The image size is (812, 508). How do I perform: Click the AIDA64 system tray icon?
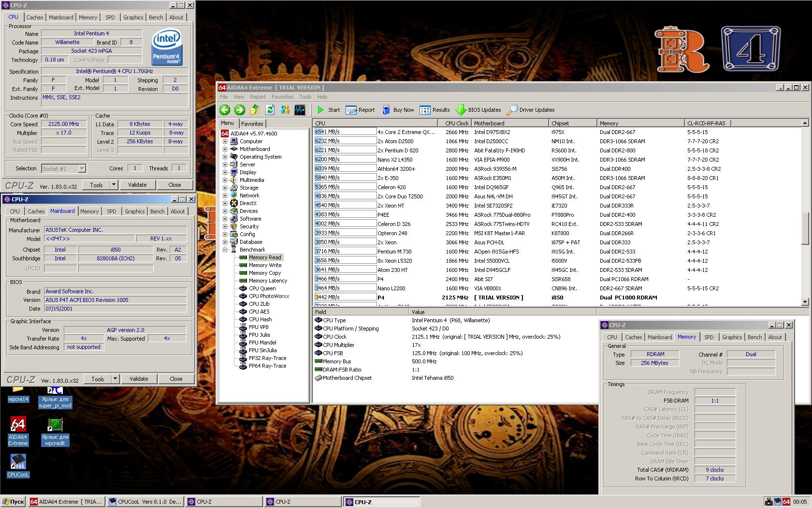click(x=786, y=502)
